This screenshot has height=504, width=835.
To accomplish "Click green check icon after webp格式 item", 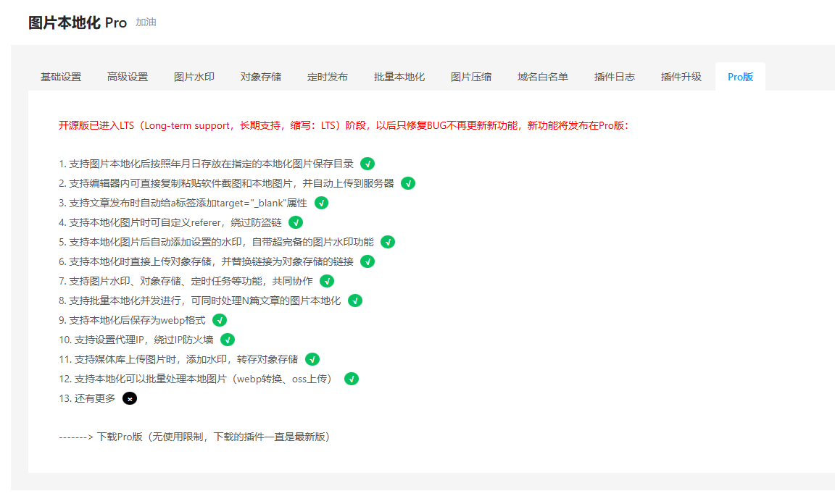I will 220,320.
